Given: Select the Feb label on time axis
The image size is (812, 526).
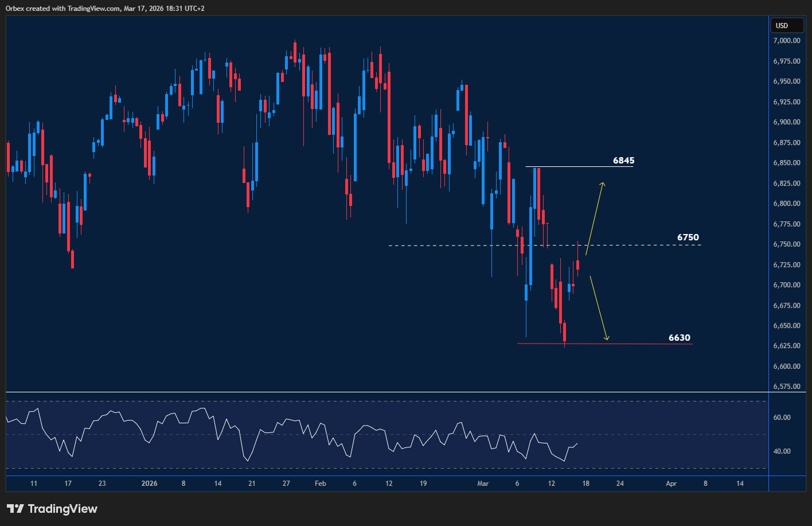Looking at the screenshot, I should (320, 484).
